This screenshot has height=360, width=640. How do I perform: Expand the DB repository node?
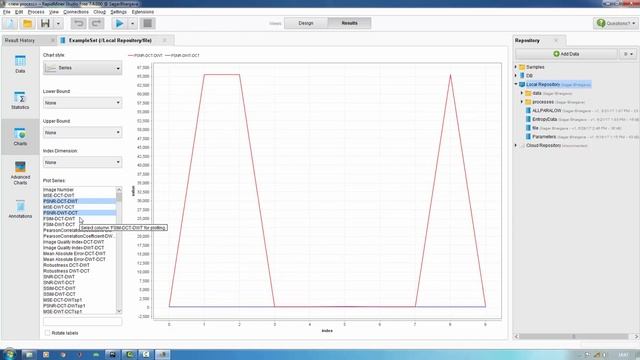(516, 76)
